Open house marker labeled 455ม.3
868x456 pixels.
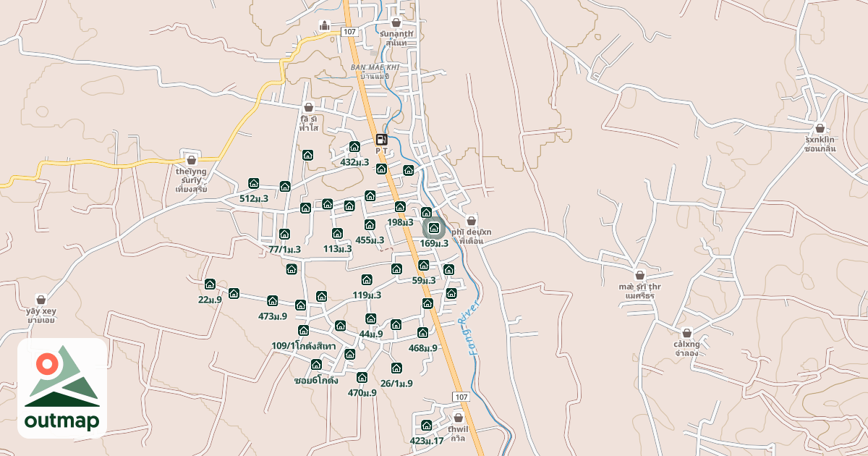point(370,225)
